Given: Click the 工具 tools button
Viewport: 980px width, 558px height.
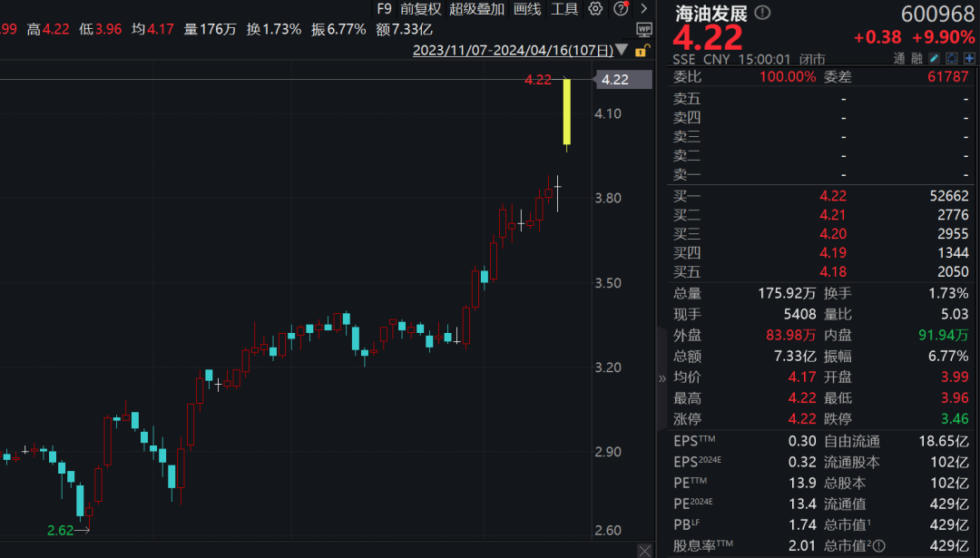Looking at the screenshot, I should click(x=564, y=9).
